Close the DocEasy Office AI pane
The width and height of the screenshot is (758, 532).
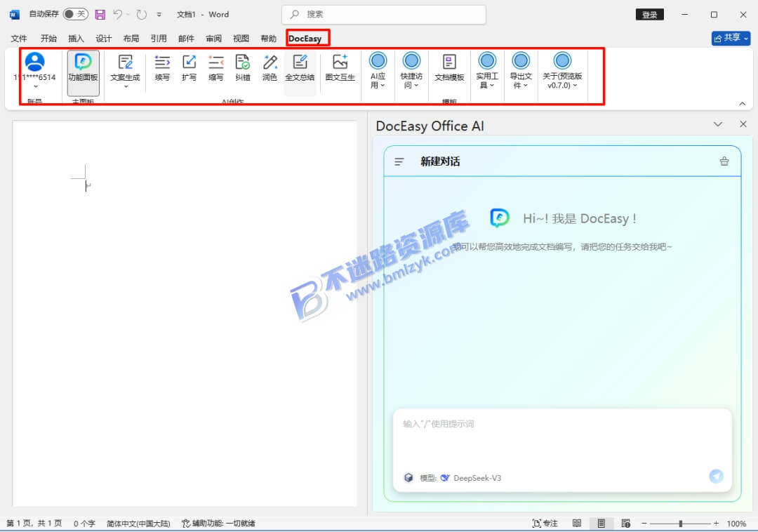point(743,125)
